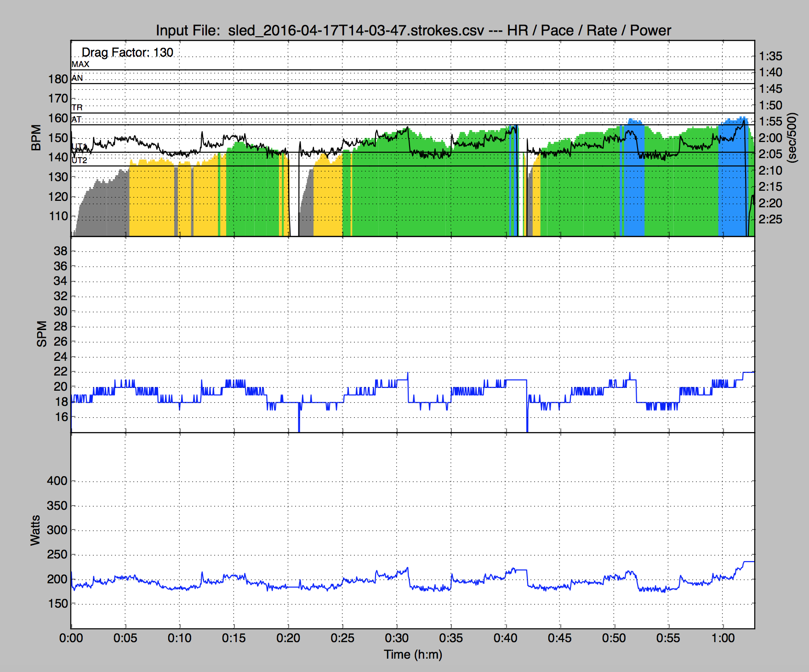Click the 38 tick on the SPM axis
Image resolution: width=809 pixels, height=672 pixels.
tap(60, 251)
